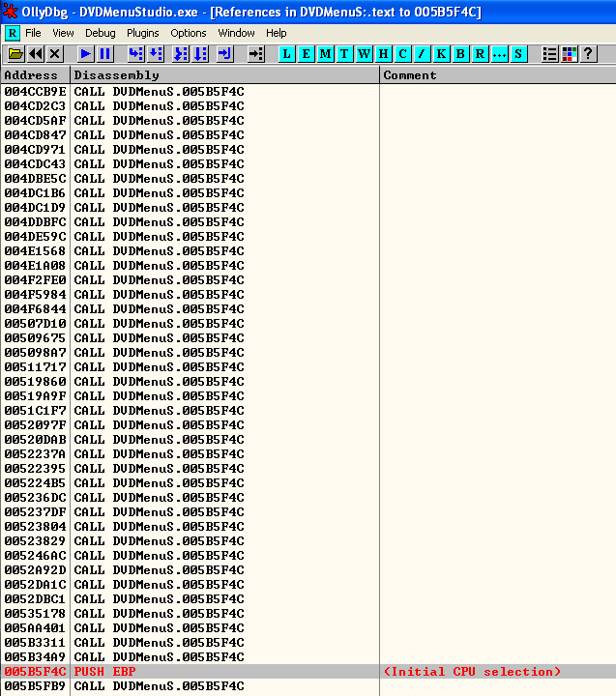Select reference row at address 004E1568

[308, 250]
